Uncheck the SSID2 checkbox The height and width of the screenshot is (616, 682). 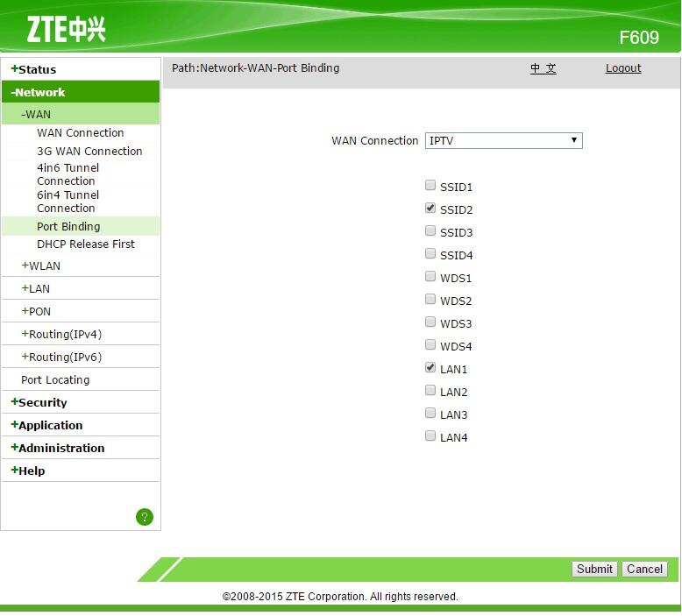[430, 208]
